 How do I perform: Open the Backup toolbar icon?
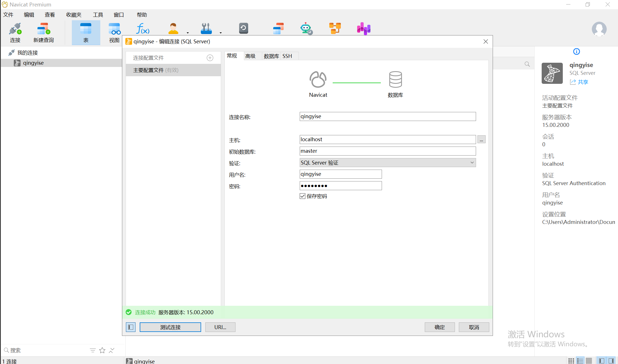(x=243, y=28)
